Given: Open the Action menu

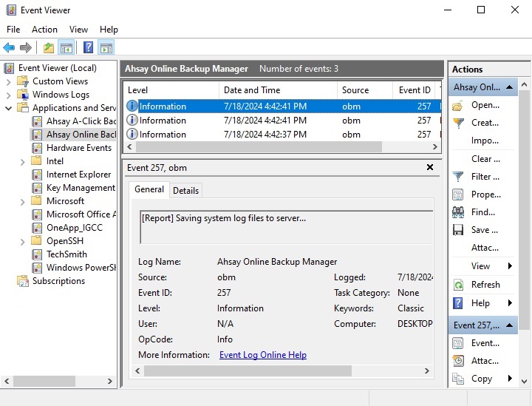Looking at the screenshot, I should (x=44, y=30).
